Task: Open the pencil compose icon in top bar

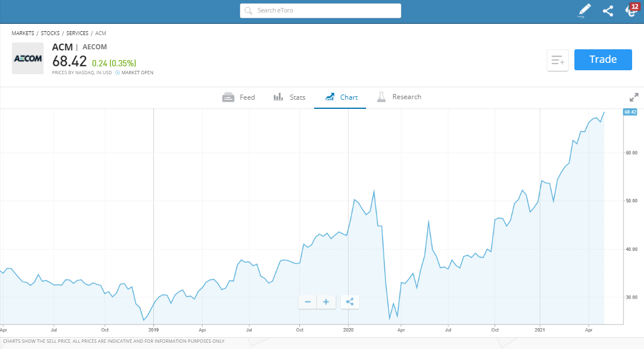Action: pos(584,10)
